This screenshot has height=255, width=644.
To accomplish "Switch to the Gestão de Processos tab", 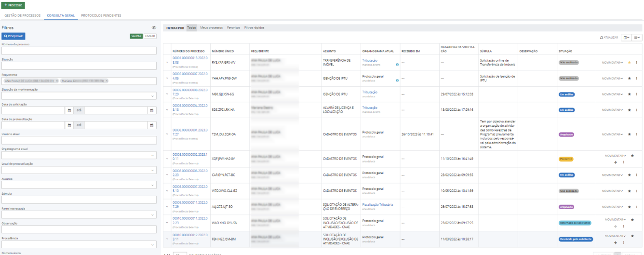I will [22, 15].
